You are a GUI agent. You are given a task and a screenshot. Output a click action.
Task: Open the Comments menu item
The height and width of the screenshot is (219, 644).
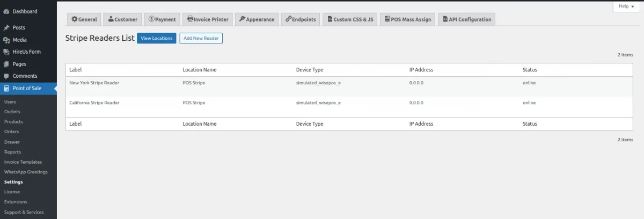click(x=28, y=76)
